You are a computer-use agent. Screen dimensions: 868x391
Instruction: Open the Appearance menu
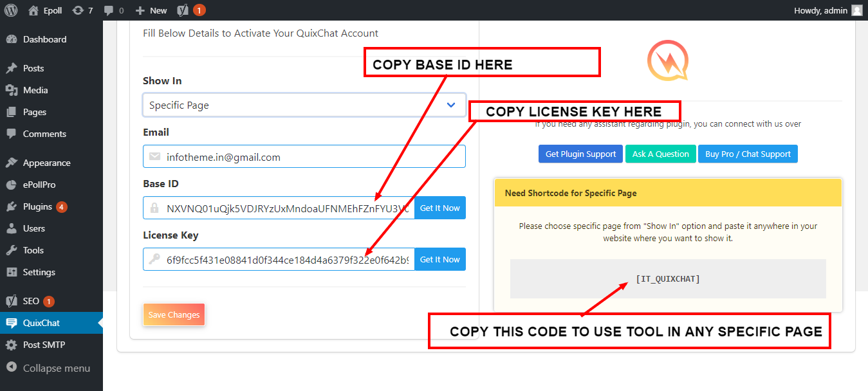(x=51, y=163)
